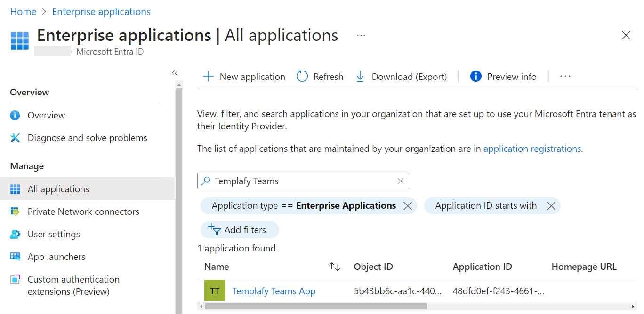The height and width of the screenshot is (314, 644).
Task: Select App launchers in the sidebar
Action: tap(56, 256)
